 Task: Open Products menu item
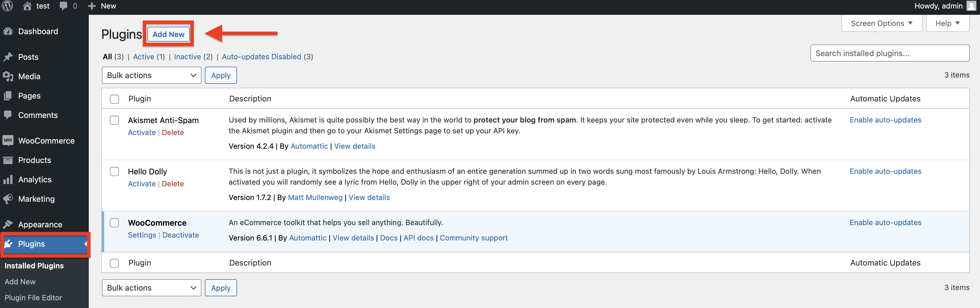tap(35, 160)
